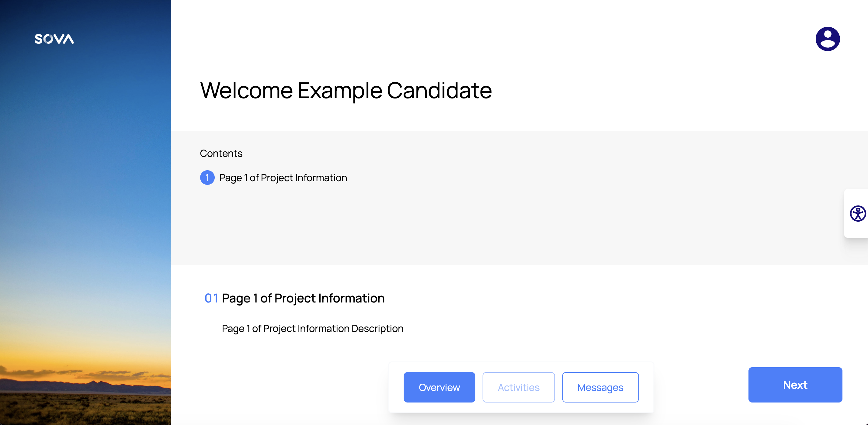
Task: Switch to the Overview tab
Action: click(439, 387)
